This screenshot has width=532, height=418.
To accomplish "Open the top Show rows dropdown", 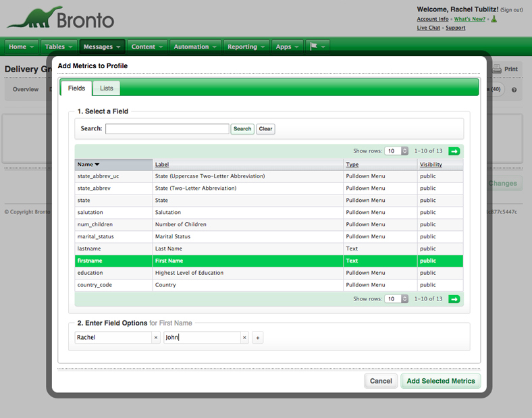I will (x=396, y=151).
